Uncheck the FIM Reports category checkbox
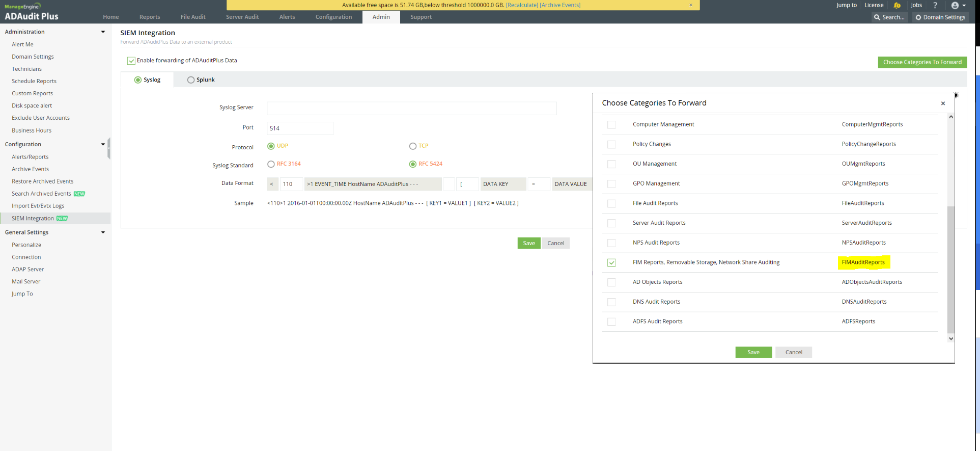 pos(611,262)
